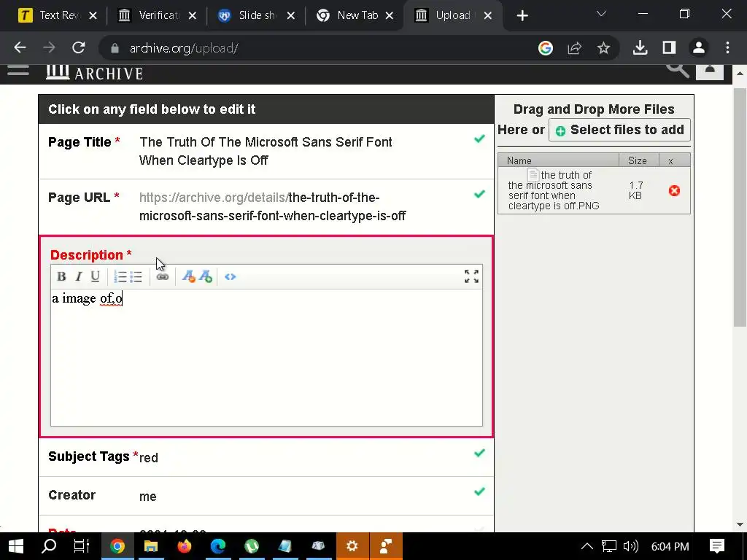The width and height of the screenshot is (747, 560).
Task: Expand description editor to fullscreen
Action: coord(472,276)
